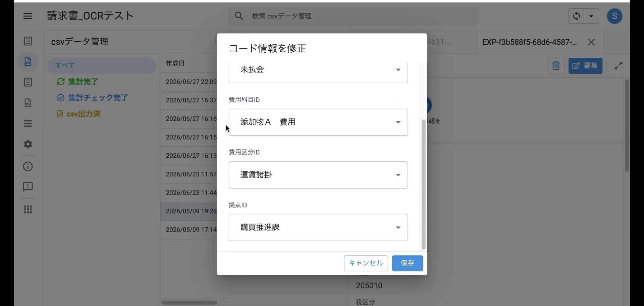Open the info circle sidebar icon
The image size is (644, 306).
pyautogui.click(x=28, y=166)
